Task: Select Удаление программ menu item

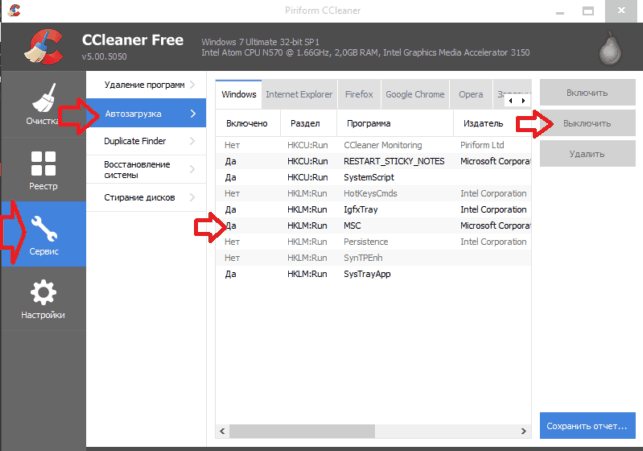Action: click(x=146, y=85)
